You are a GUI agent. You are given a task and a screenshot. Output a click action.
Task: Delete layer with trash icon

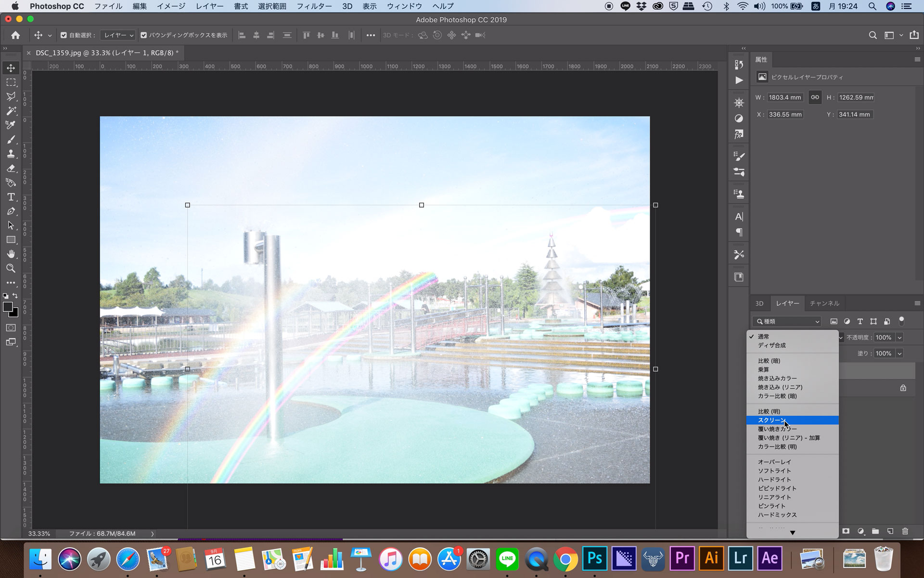coord(905,531)
